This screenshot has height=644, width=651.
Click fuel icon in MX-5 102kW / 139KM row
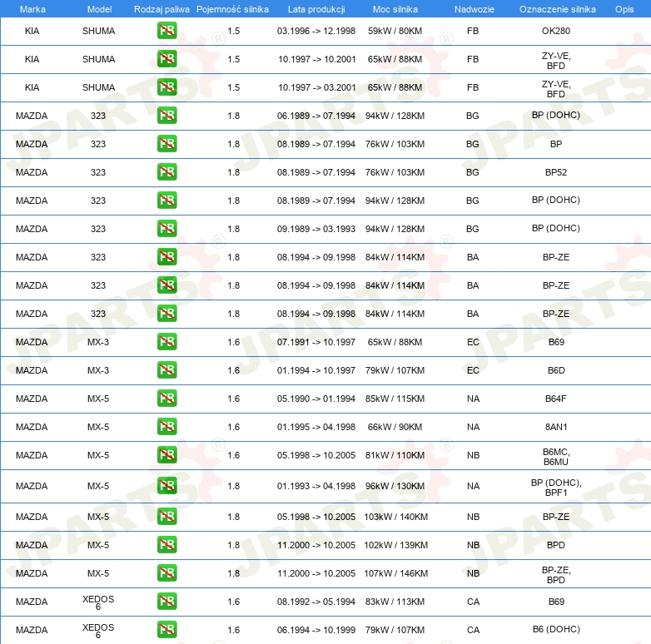166,545
